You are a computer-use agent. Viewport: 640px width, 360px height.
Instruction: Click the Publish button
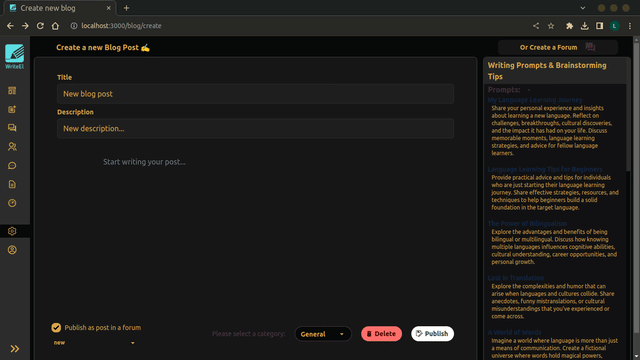[x=432, y=333]
